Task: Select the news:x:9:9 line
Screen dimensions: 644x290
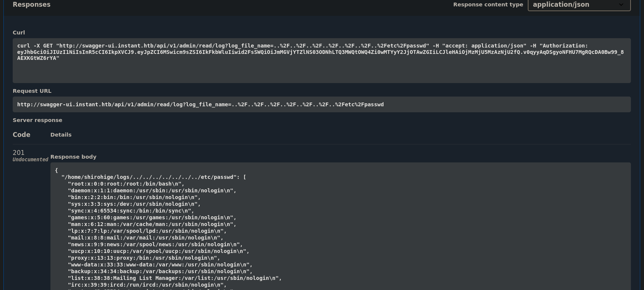Action: click(155, 244)
